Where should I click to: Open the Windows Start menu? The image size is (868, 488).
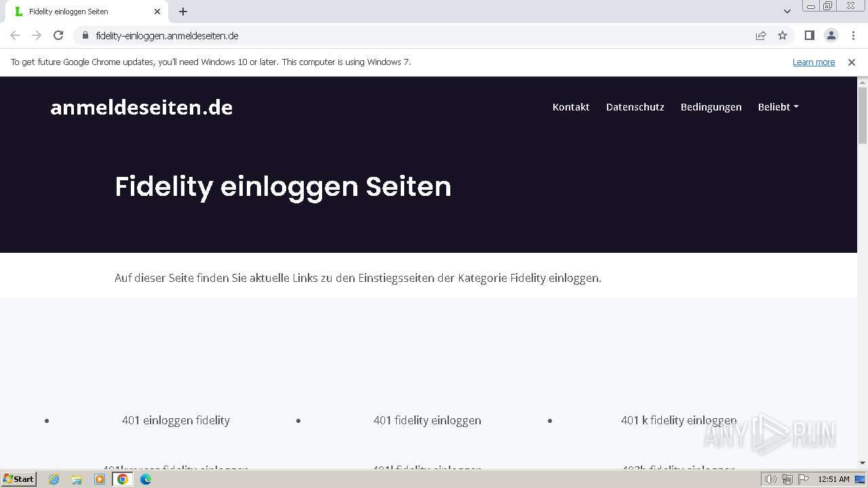click(18, 479)
